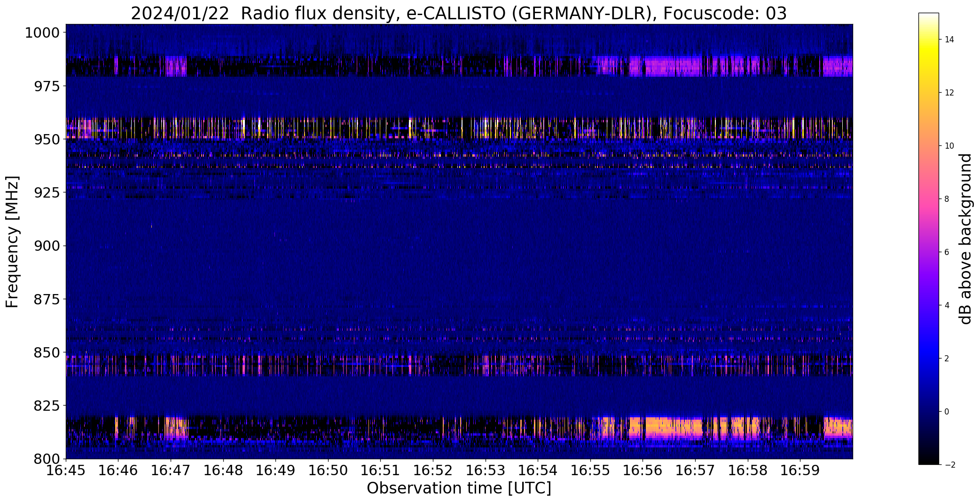Select the 16:52 time tick label
The width and height of the screenshot is (980, 502).
433,470
